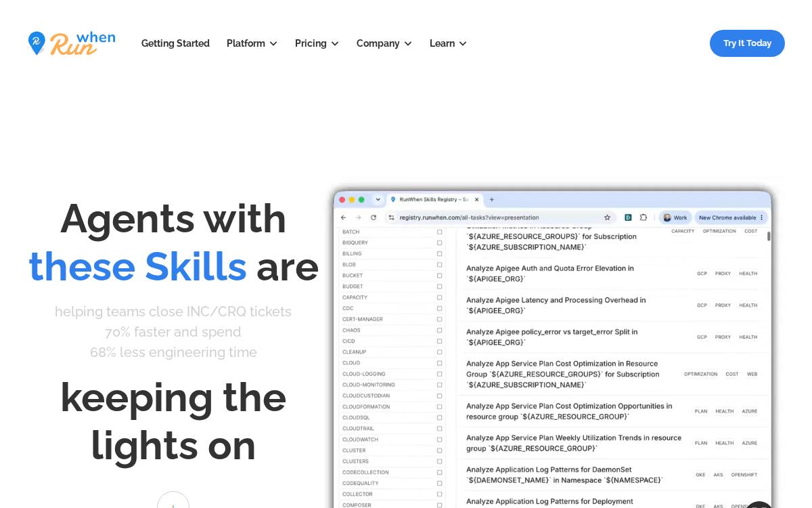Image resolution: width=812 pixels, height=508 pixels.
Task: Click the blue 'these Skills' heading text
Action: point(138,266)
